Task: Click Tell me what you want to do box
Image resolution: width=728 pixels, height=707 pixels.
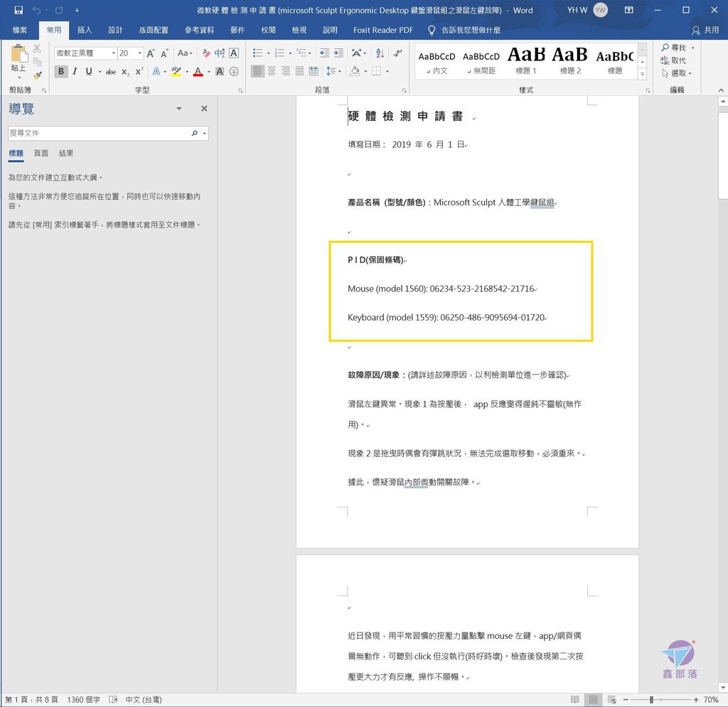Action: pos(465,30)
